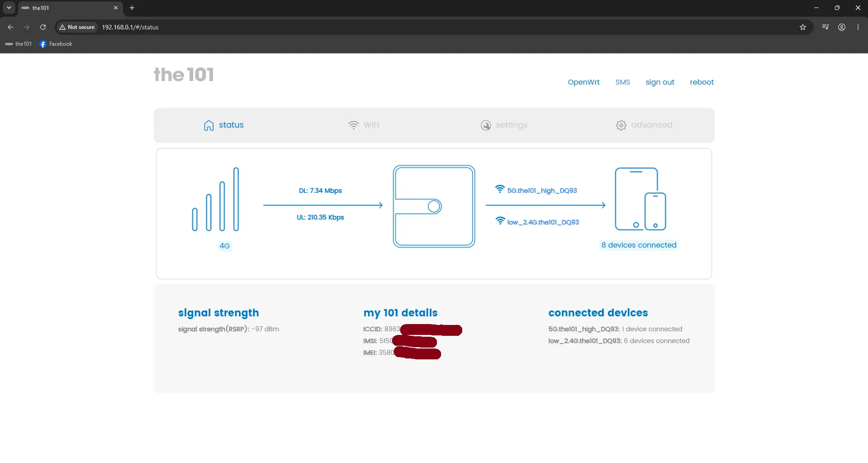Screen dimensions: 868x463
Task: Open the Facebook bookmark
Action: (56, 44)
